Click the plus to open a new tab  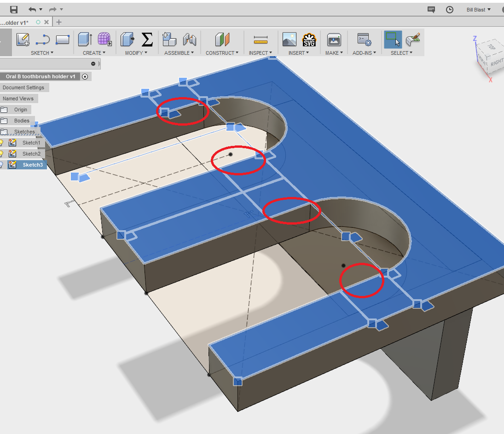pos(58,22)
